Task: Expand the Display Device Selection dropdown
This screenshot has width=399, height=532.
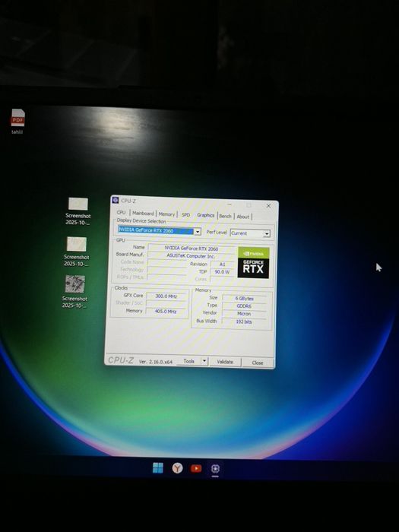Action: click(198, 231)
